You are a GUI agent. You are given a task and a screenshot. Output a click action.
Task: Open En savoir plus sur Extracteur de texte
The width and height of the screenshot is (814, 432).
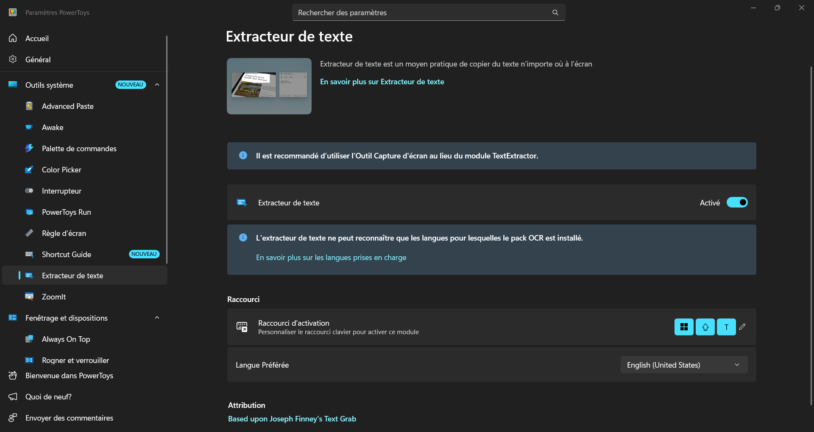(382, 82)
